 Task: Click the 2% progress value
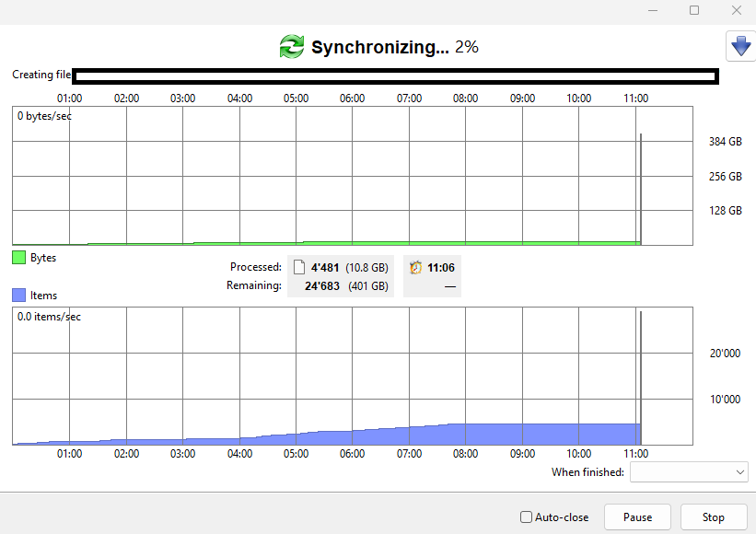point(467,47)
